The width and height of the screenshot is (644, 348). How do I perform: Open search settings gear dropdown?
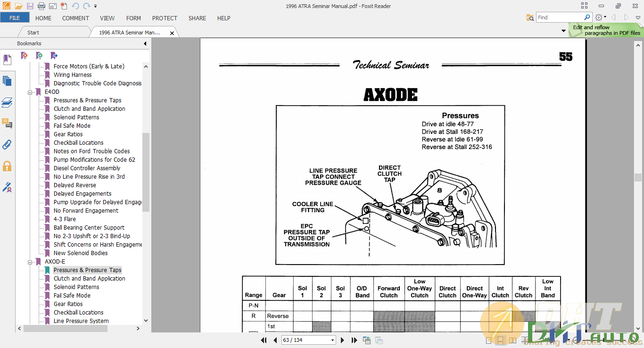(x=601, y=17)
